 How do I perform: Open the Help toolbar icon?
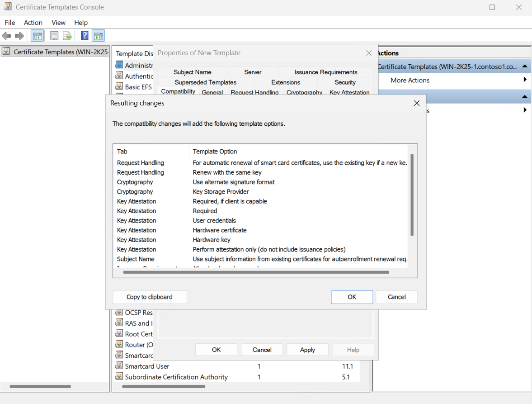pyautogui.click(x=85, y=36)
